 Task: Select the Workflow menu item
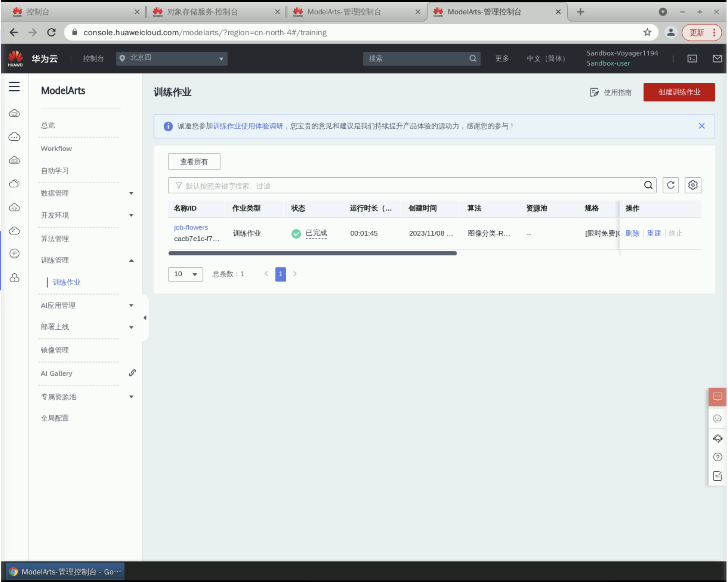[56, 148]
